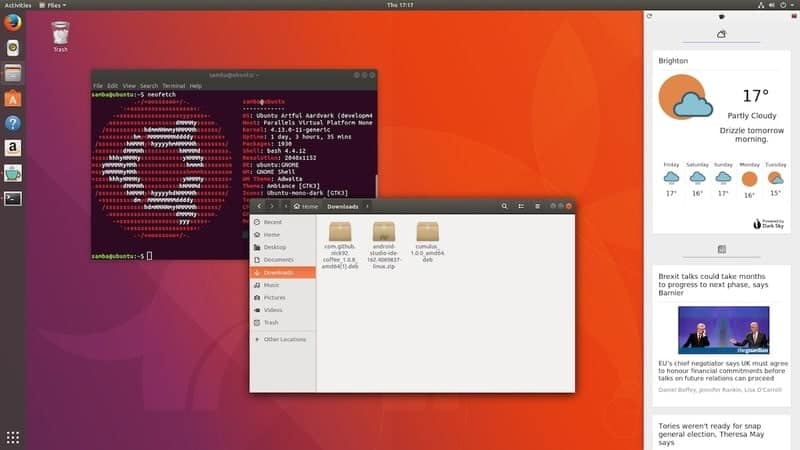Select Friday forecast cloud icon

point(671,178)
